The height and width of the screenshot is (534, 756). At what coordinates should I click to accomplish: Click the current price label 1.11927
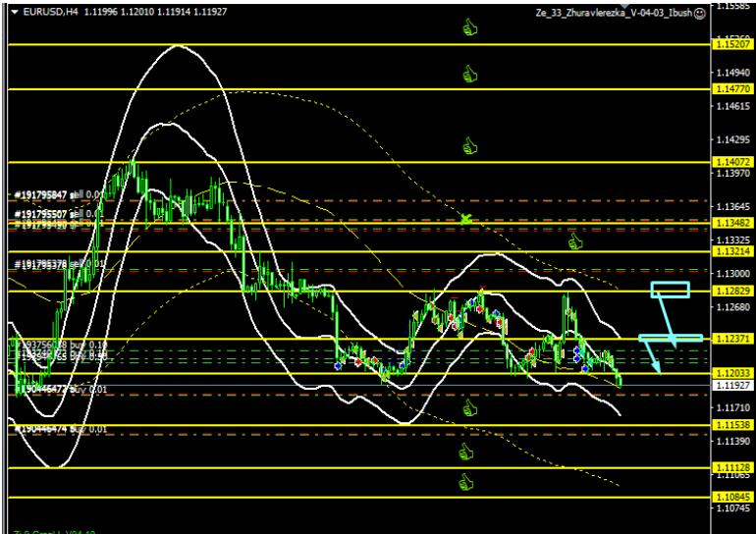(733, 385)
